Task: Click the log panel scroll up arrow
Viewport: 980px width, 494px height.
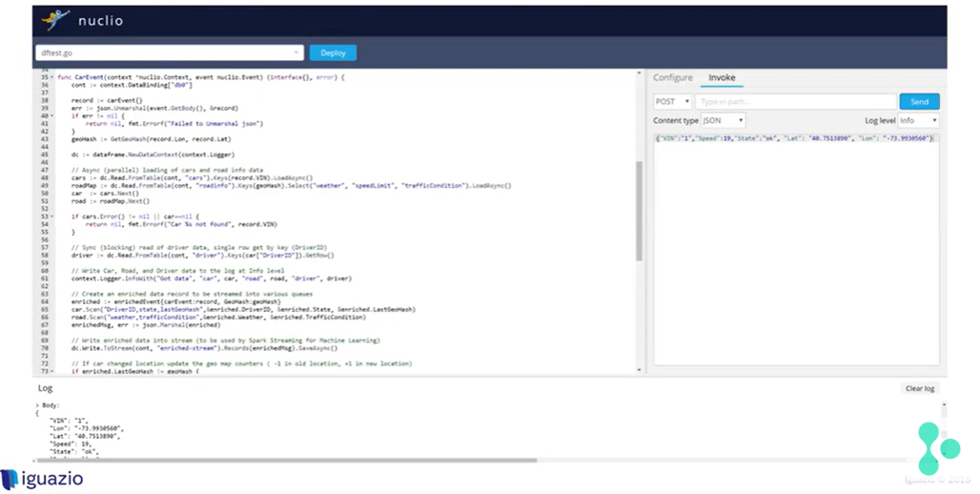Action: pos(944,405)
